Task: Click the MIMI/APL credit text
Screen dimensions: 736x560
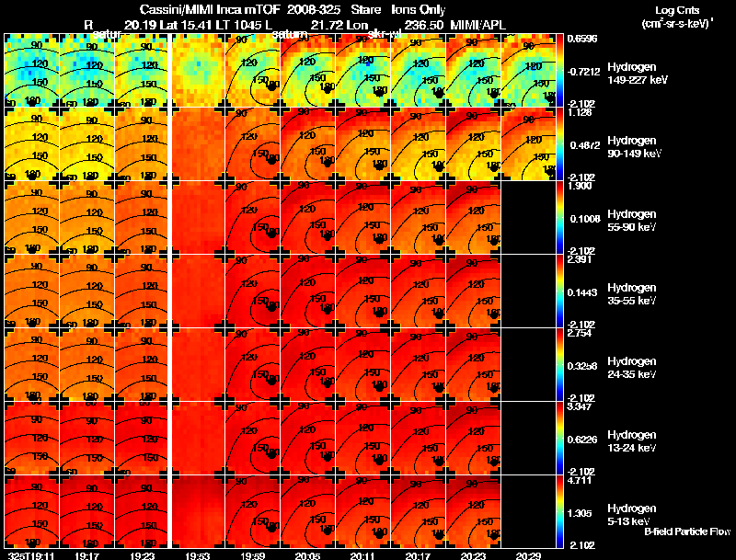Action: [477, 25]
